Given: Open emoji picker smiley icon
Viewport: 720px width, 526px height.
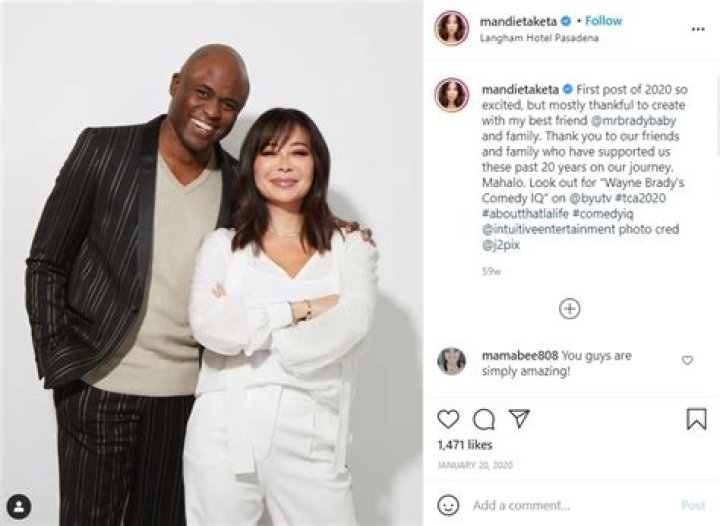Looking at the screenshot, I should tap(448, 505).
